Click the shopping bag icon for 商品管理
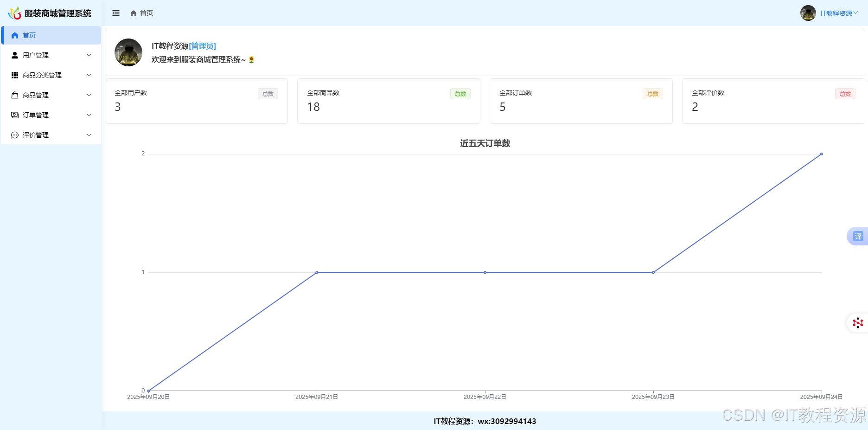This screenshot has width=868, height=430. (15, 95)
